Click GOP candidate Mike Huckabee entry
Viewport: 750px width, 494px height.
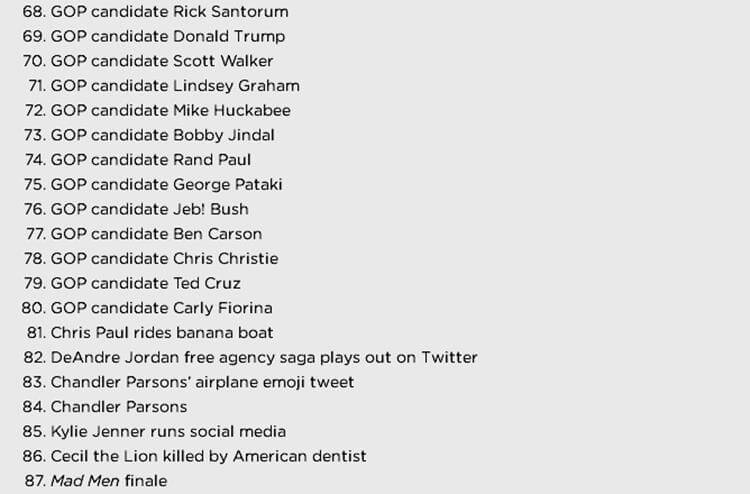(158, 110)
